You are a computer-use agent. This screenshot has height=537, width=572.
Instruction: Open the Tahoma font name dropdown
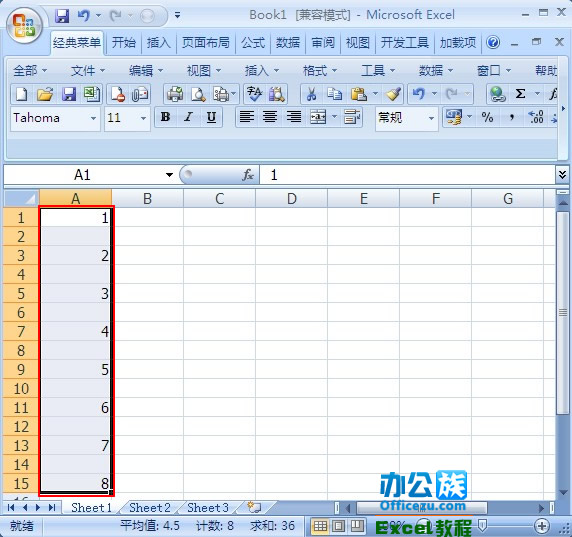click(x=93, y=118)
